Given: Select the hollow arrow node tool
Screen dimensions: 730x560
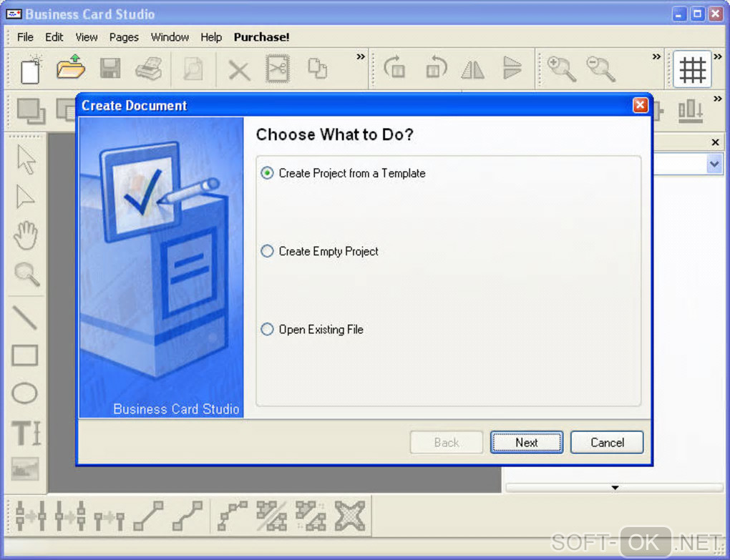Looking at the screenshot, I should [x=24, y=197].
